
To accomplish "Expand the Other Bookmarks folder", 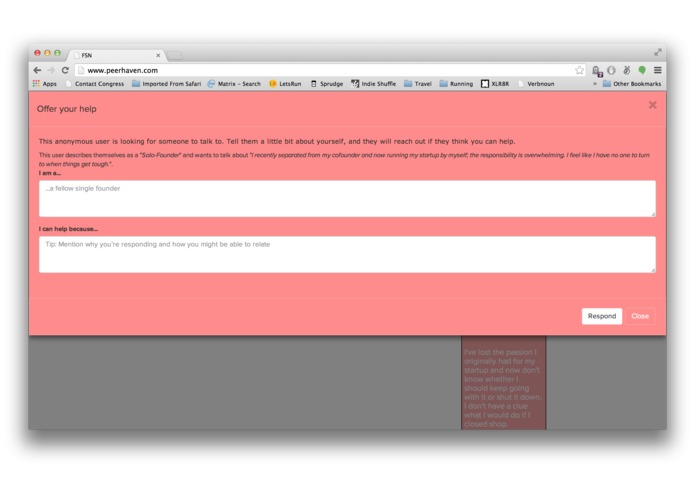I will [x=632, y=84].
